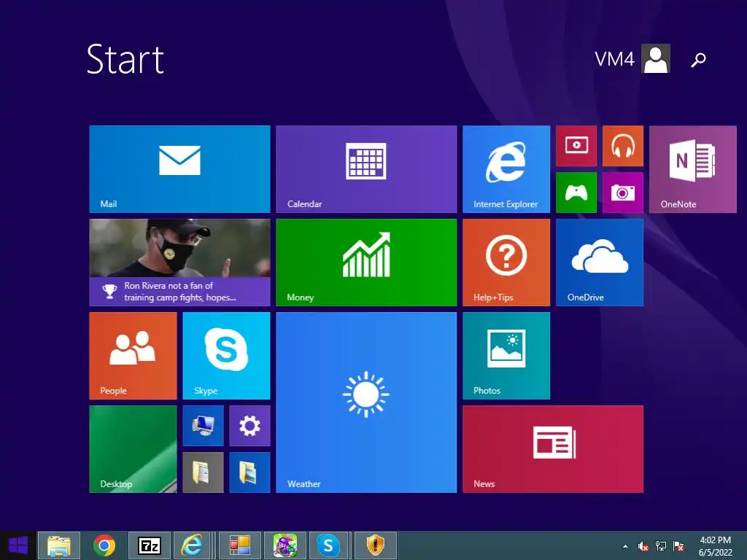
Task: Open the Calendar tile
Action: coord(366,169)
